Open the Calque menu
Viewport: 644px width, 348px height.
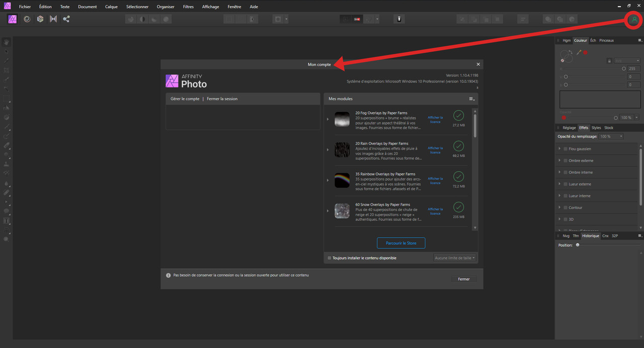click(x=112, y=7)
